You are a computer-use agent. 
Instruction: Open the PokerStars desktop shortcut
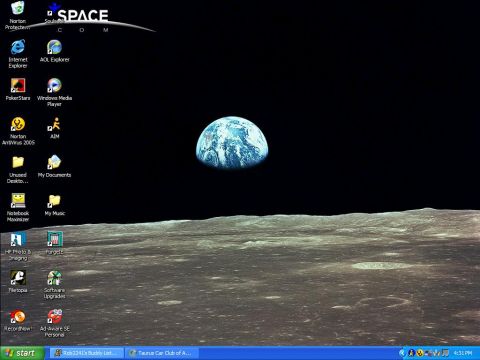tap(18, 85)
